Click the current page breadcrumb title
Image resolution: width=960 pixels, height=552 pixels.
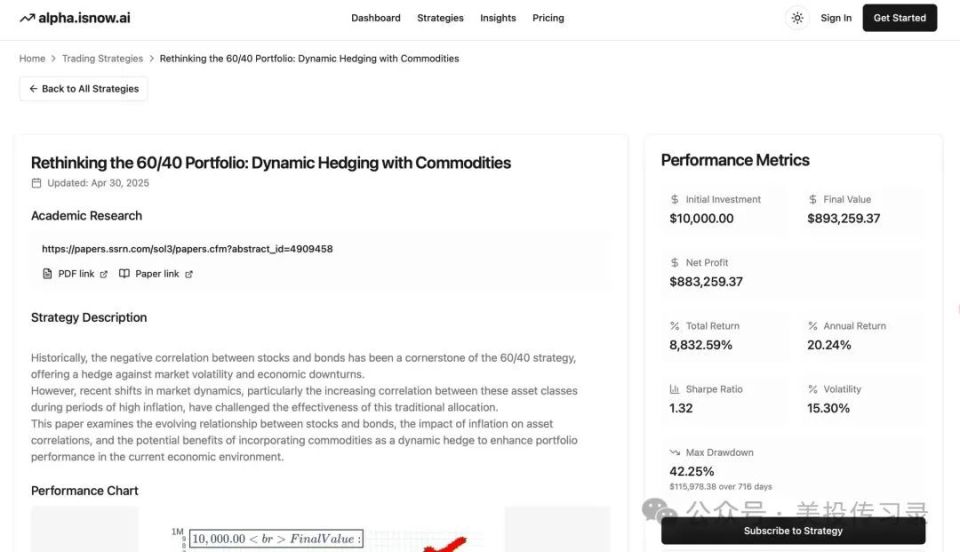(x=309, y=59)
